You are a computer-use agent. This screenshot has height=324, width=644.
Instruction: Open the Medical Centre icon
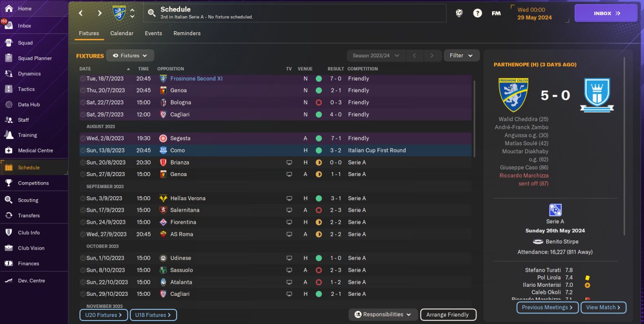click(x=9, y=150)
